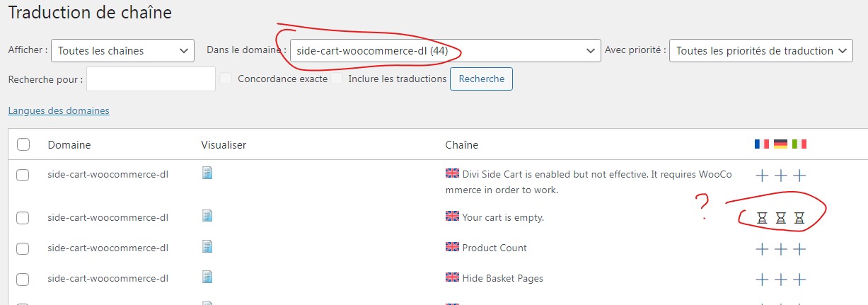This screenshot has height=305, width=868.
Task: Expand the 'Toutes les priorités de traduction' dropdown
Action: click(x=761, y=50)
